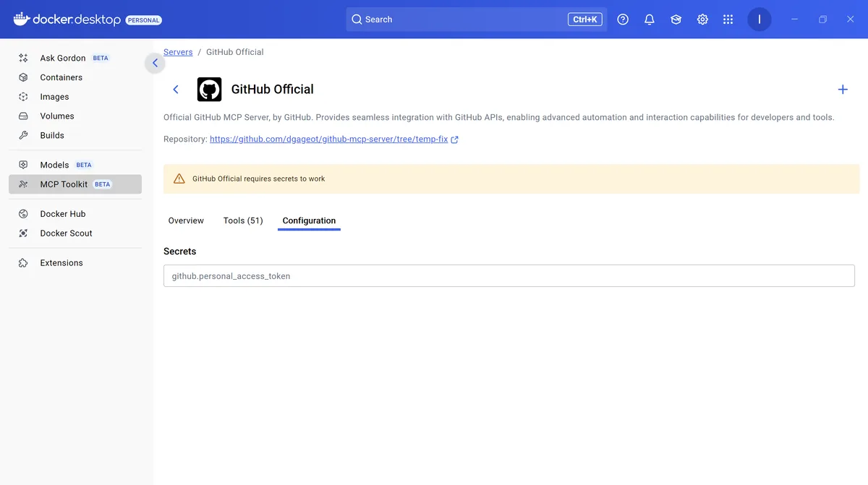Viewport: 868px width, 485px height.
Task: Open Docker Scout section
Action: [x=75, y=233]
